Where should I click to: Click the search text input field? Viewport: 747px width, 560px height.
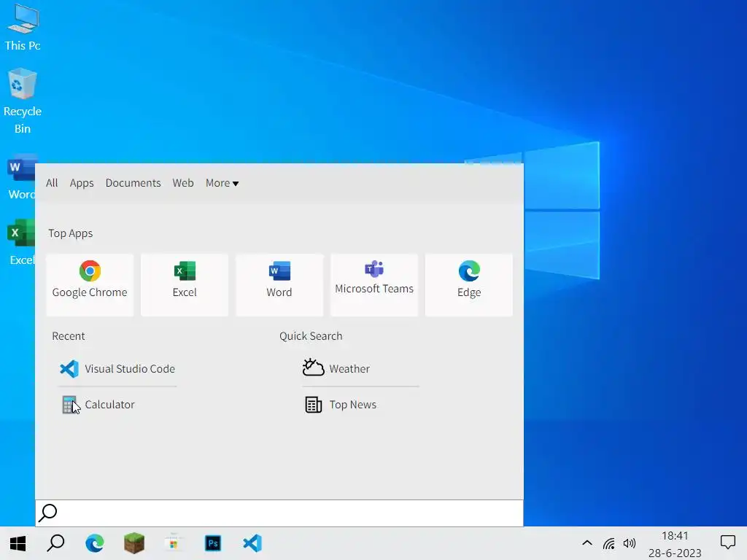pos(279,513)
